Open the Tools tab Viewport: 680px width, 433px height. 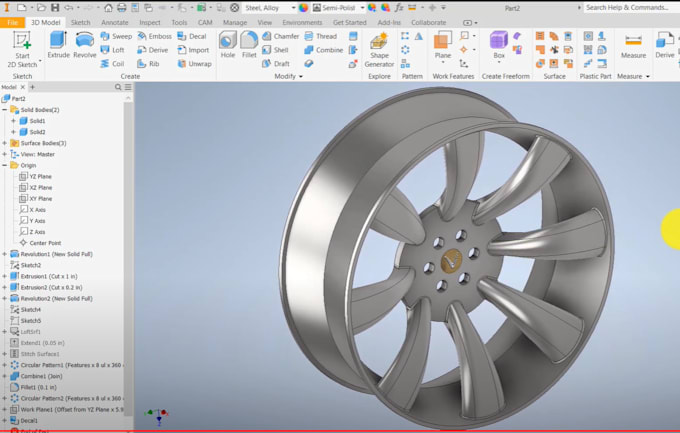pos(179,22)
